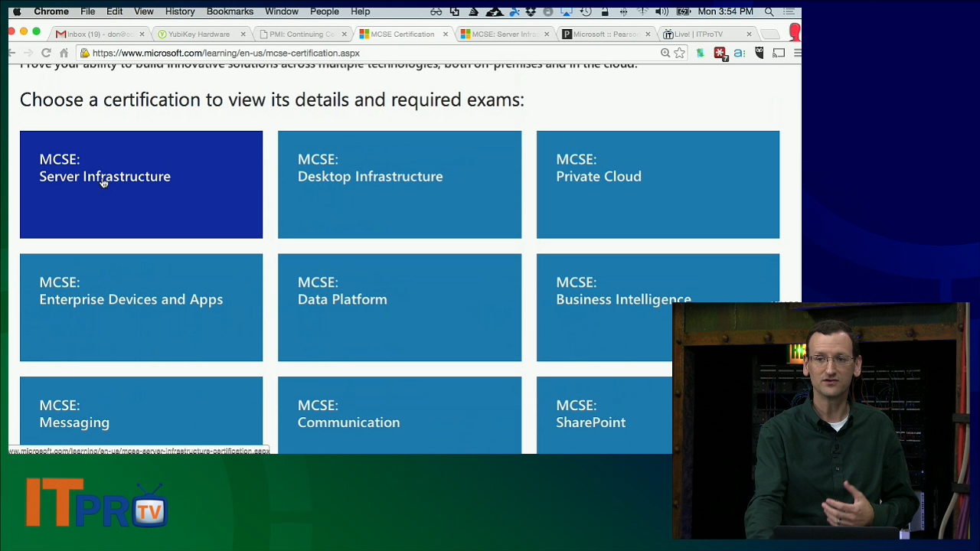This screenshot has height=551, width=980.
Task: Open the MCSE: SharePoint tile
Action: tap(604, 415)
